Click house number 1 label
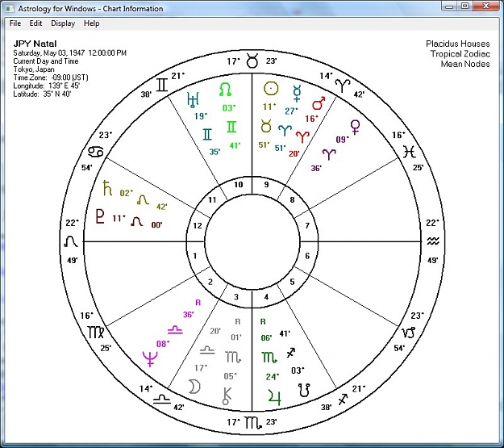The image size is (504, 448). coord(195,256)
